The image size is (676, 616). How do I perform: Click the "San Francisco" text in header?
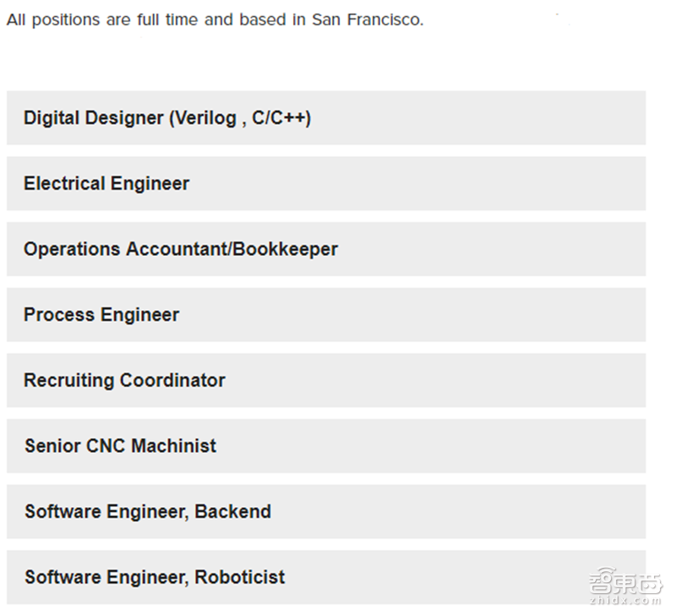tap(367, 19)
